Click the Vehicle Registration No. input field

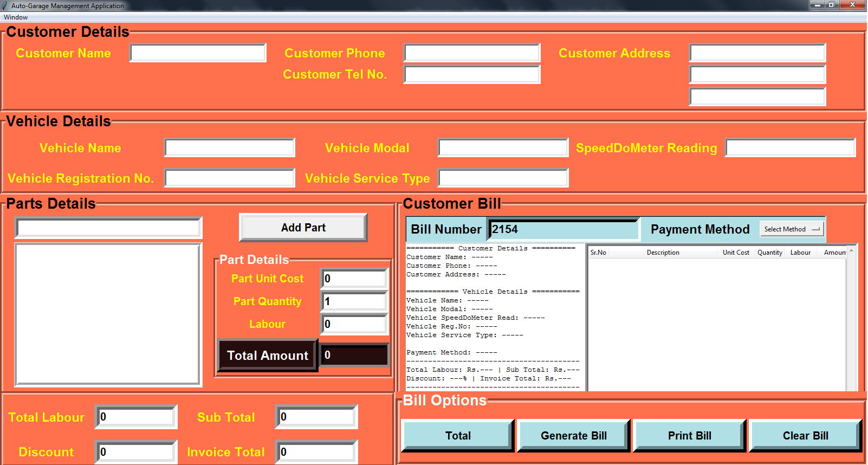click(x=230, y=178)
